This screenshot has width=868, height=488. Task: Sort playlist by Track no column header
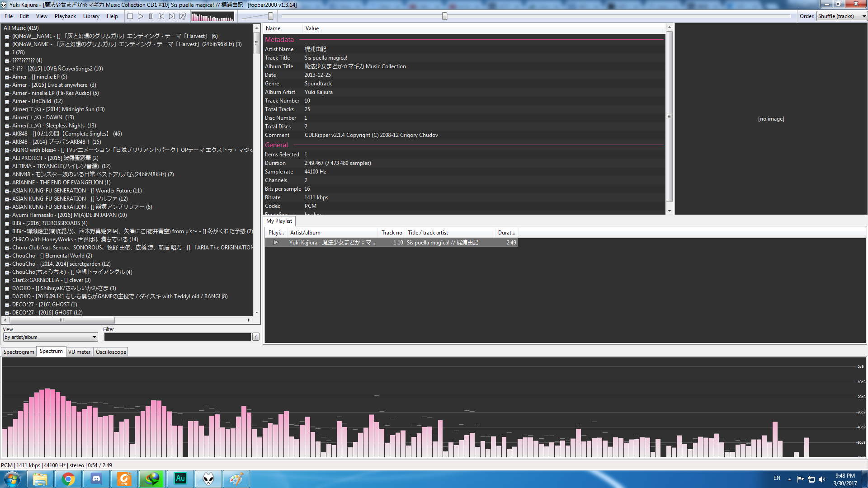[x=392, y=233]
